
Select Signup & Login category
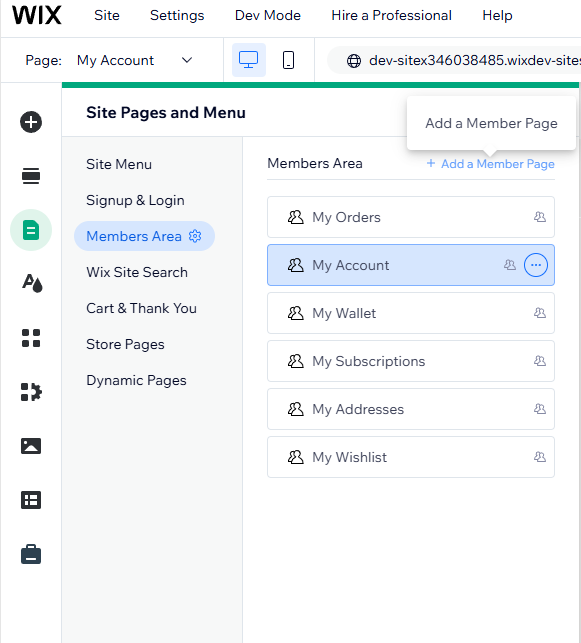tap(135, 200)
